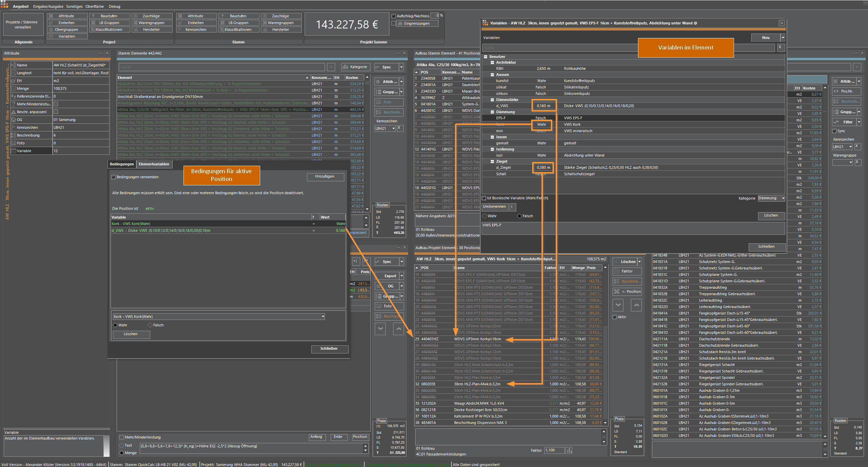This screenshot has height=467, width=868.
Task: Select the Wahr radio in Variablen dialog
Action: click(485, 216)
